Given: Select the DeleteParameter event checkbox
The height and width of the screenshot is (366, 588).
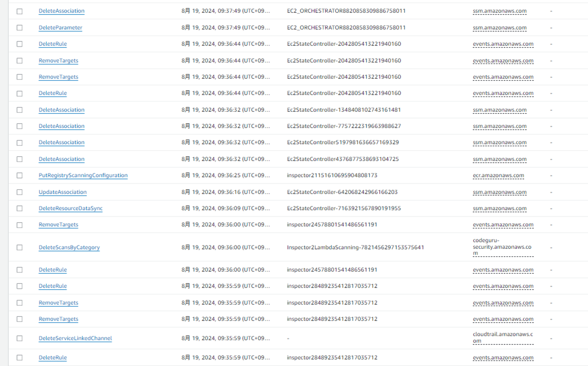Looking at the screenshot, I should coord(20,28).
